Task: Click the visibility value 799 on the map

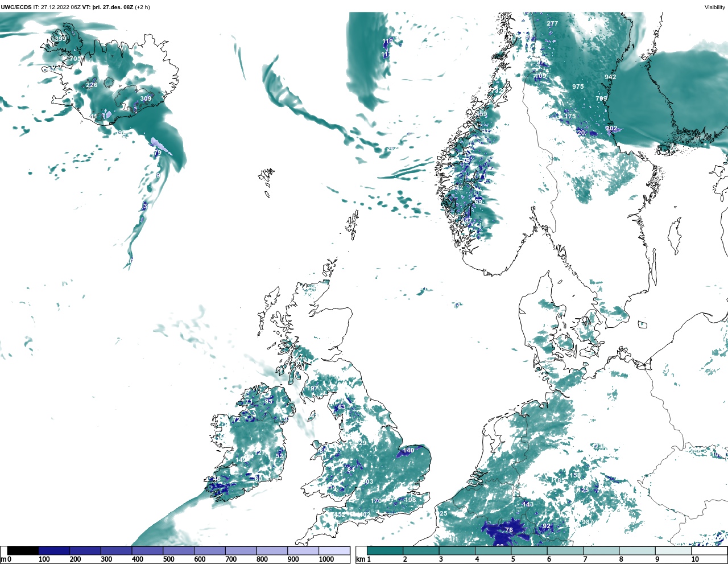Action: coord(601,98)
